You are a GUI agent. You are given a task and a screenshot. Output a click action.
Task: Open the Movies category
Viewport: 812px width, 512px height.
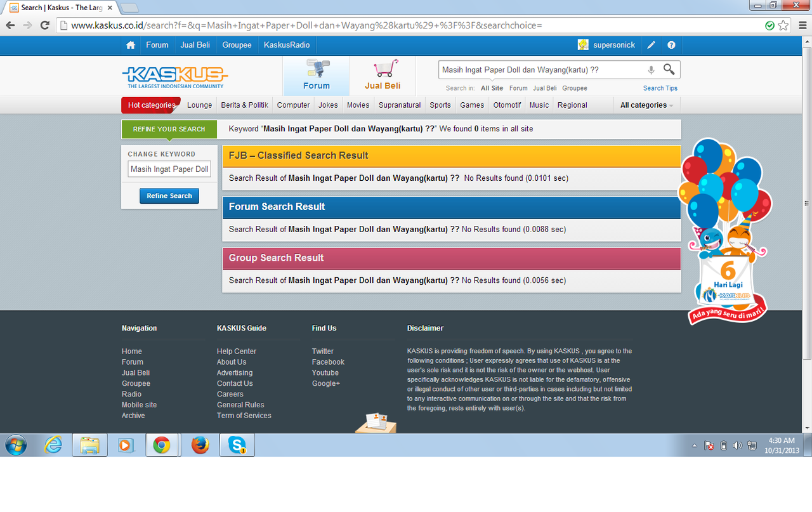pyautogui.click(x=358, y=105)
